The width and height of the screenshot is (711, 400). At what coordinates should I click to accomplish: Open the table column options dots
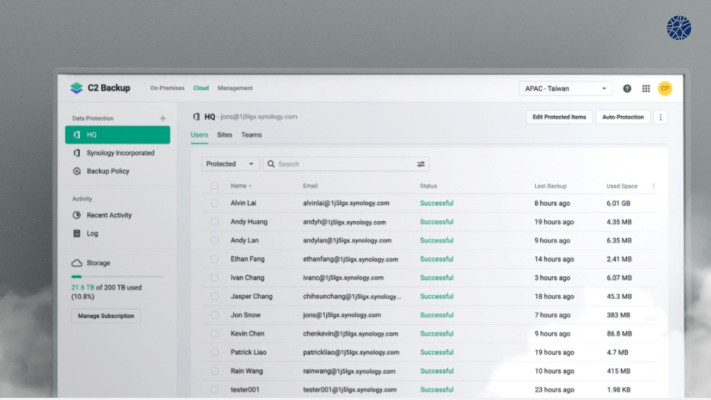tap(653, 186)
